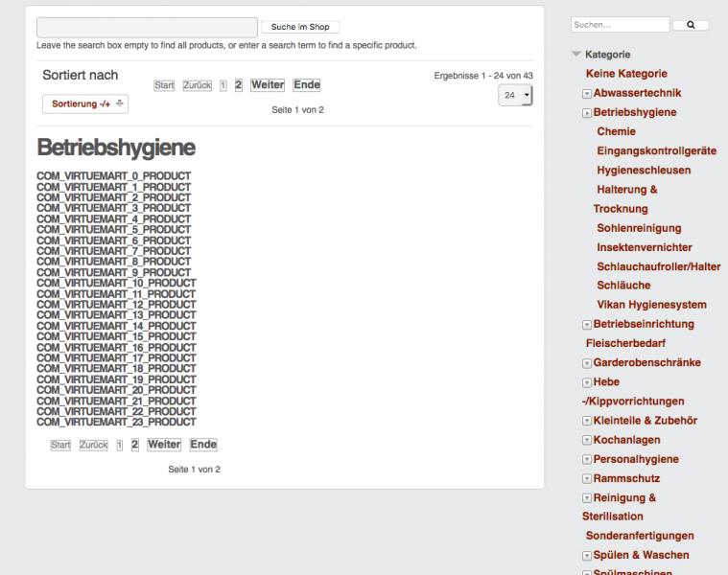Toggle the Sortierung -/+ sort order
This screenshot has width=728, height=575.
point(86,103)
